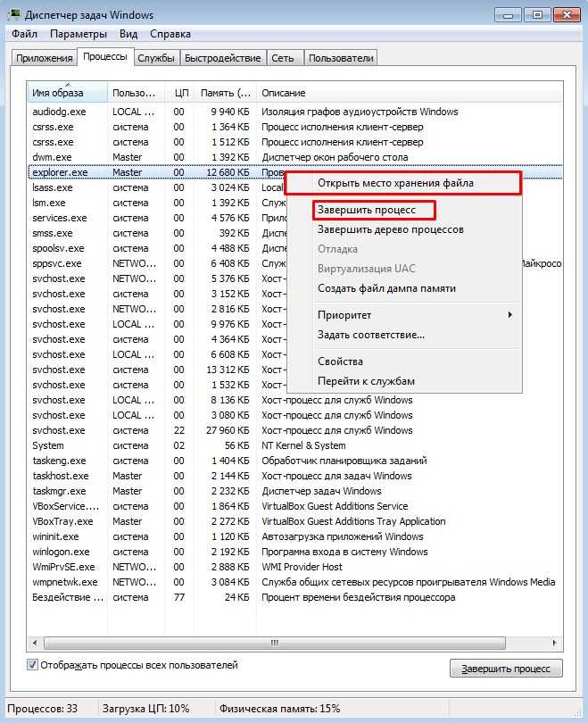The width and height of the screenshot is (588, 723).
Task: Select csrss.exe using 1 512 КБ
Action: point(295,143)
